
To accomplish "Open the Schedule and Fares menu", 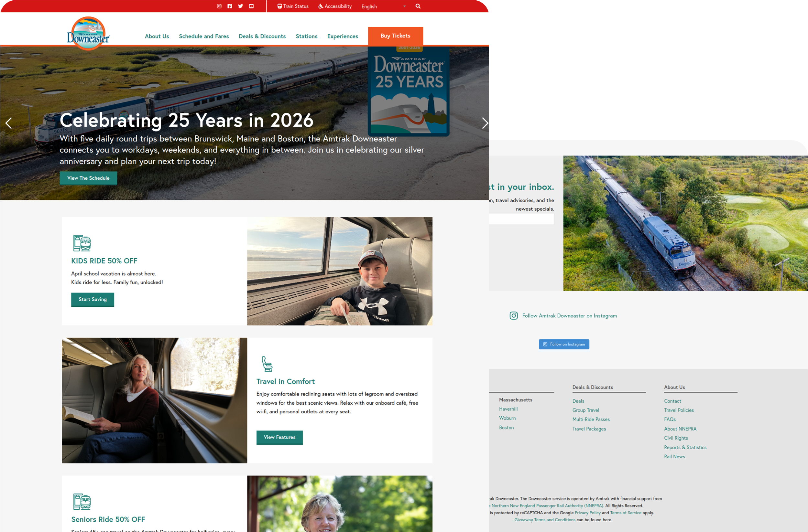I will pos(204,36).
